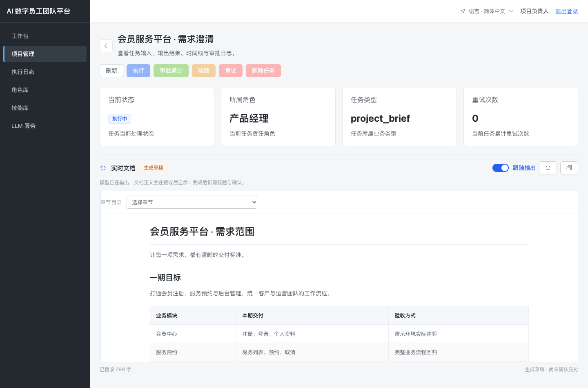Open the 选择章节 chapter dropdown
The height and width of the screenshot is (388, 588).
192,202
